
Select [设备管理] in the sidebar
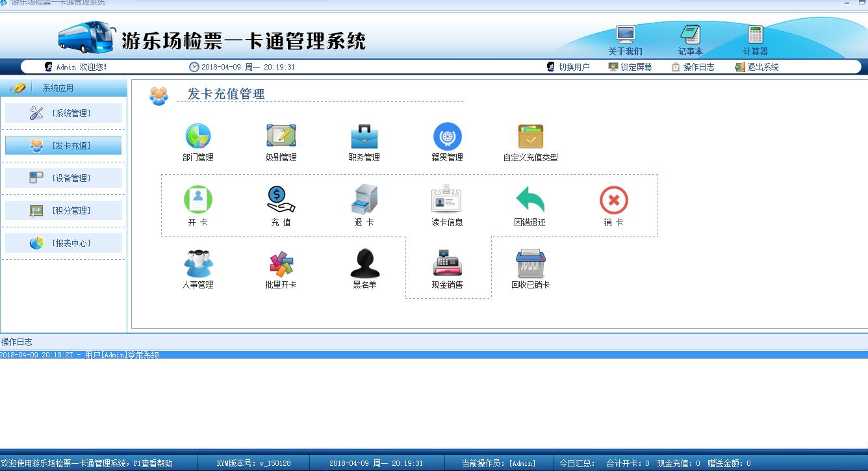(x=64, y=178)
